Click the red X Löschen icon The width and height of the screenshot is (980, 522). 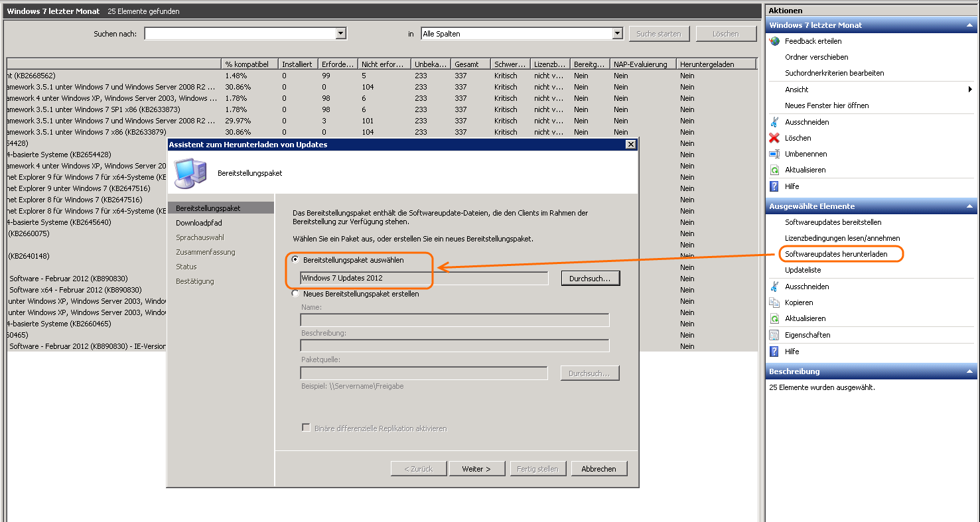tap(774, 138)
